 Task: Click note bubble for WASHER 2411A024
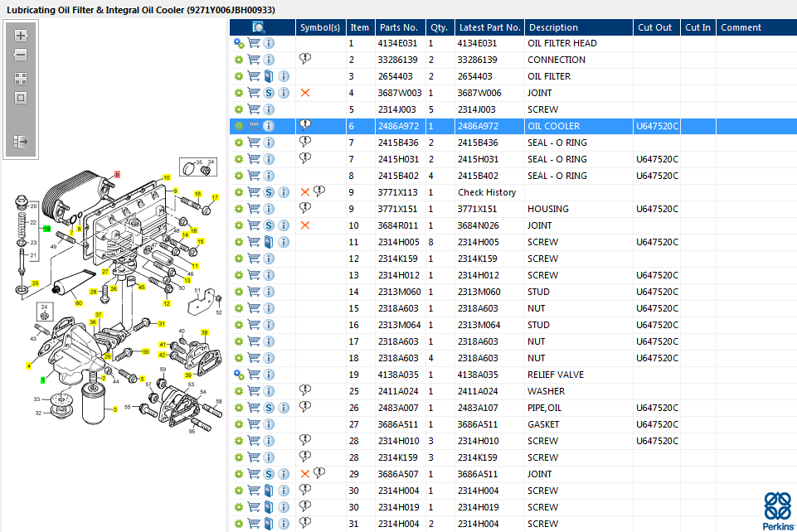pyautogui.click(x=305, y=389)
